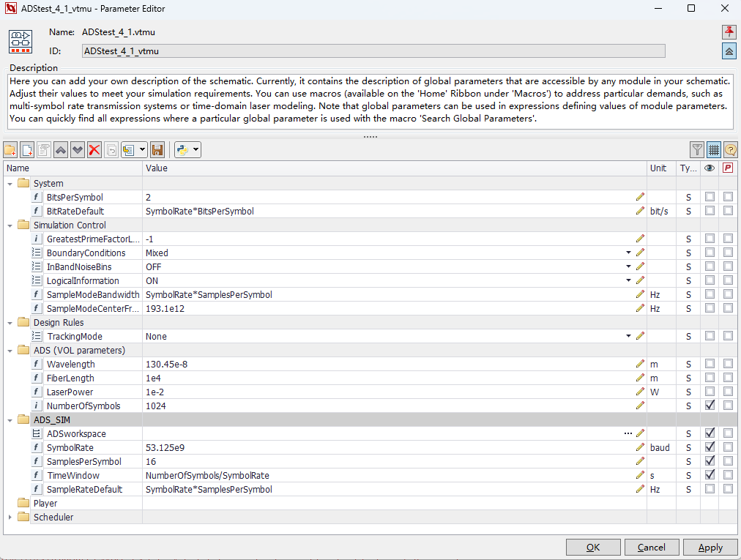Viewport: 741px width, 560px height.
Task: Uncheck visibility checkbox for SymbolRate
Action: 710,447
